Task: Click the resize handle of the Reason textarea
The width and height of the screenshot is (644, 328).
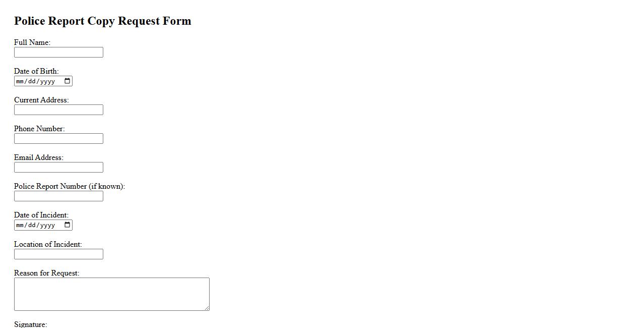Action: 207,308
